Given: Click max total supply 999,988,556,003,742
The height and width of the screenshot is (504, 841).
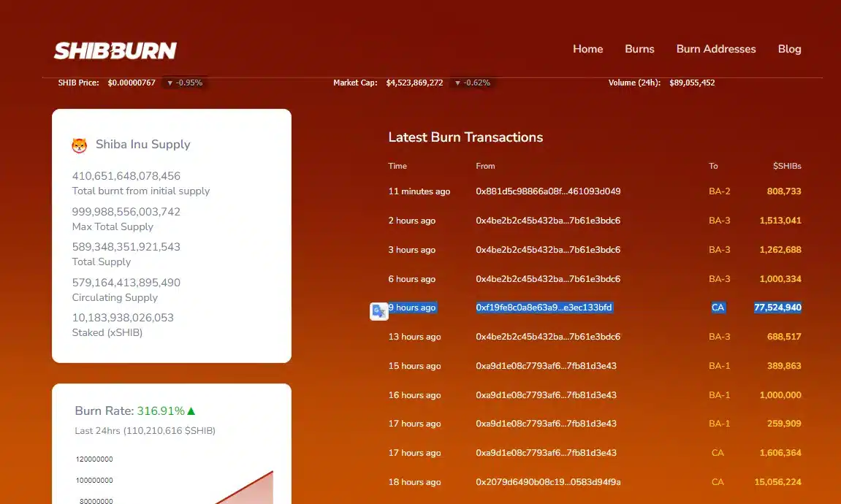Looking at the screenshot, I should click(126, 212).
